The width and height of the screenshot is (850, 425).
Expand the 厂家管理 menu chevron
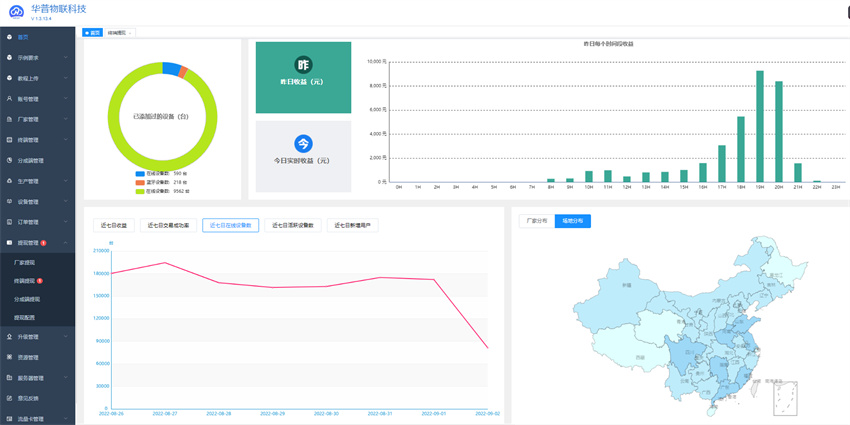(66, 119)
